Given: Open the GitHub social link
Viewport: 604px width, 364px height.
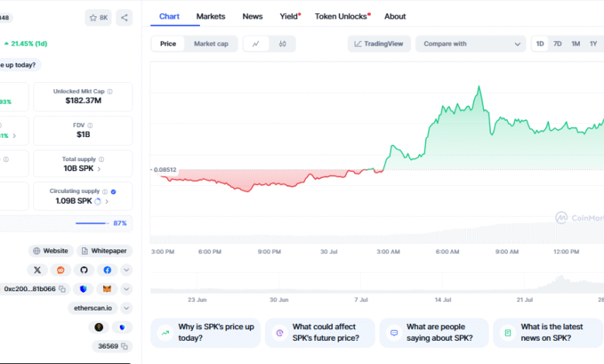Looking at the screenshot, I should [x=84, y=270].
